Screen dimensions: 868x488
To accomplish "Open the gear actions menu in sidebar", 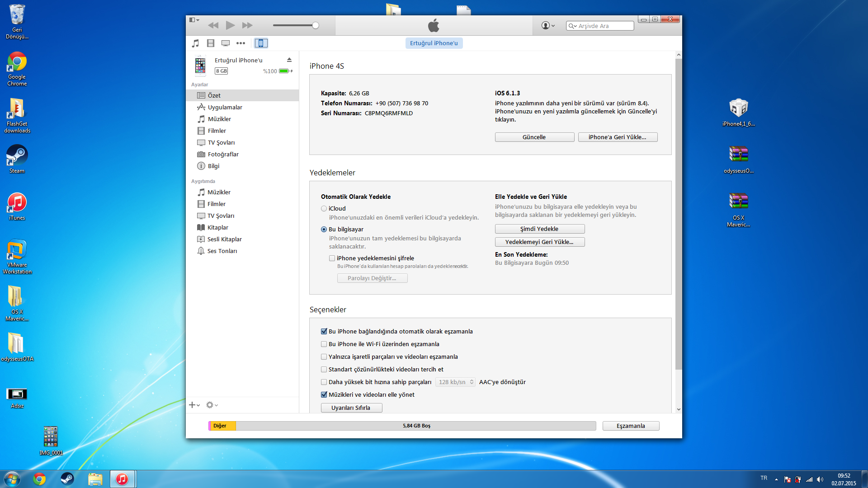I will (x=212, y=405).
